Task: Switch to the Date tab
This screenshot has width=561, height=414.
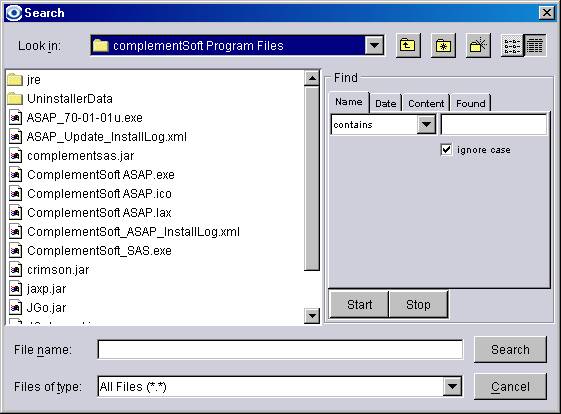Action: coord(385,103)
